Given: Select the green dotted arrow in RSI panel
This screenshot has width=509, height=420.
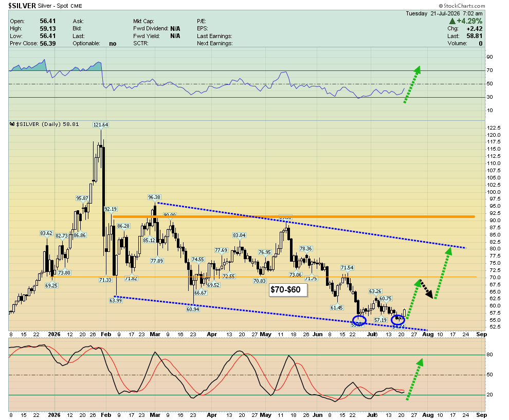Looking at the screenshot, I should click(412, 84).
